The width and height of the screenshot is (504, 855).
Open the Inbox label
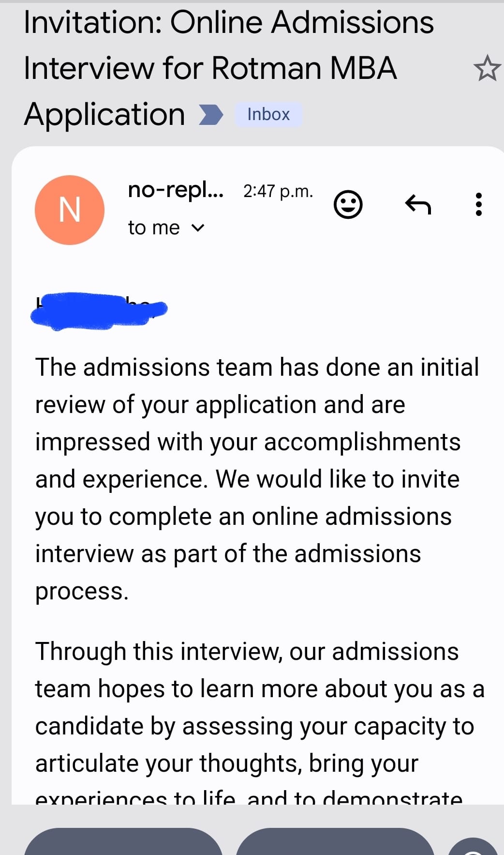click(268, 115)
